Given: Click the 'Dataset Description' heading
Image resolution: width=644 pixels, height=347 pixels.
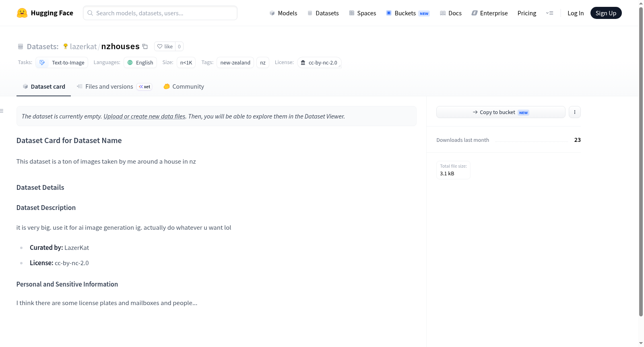Looking at the screenshot, I should [46, 208].
